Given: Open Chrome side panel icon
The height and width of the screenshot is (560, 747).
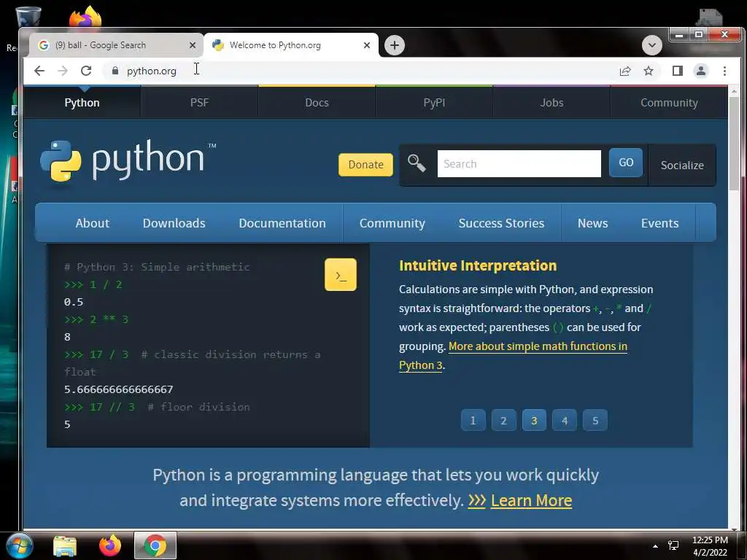Looking at the screenshot, I should (x=678, y=71).
